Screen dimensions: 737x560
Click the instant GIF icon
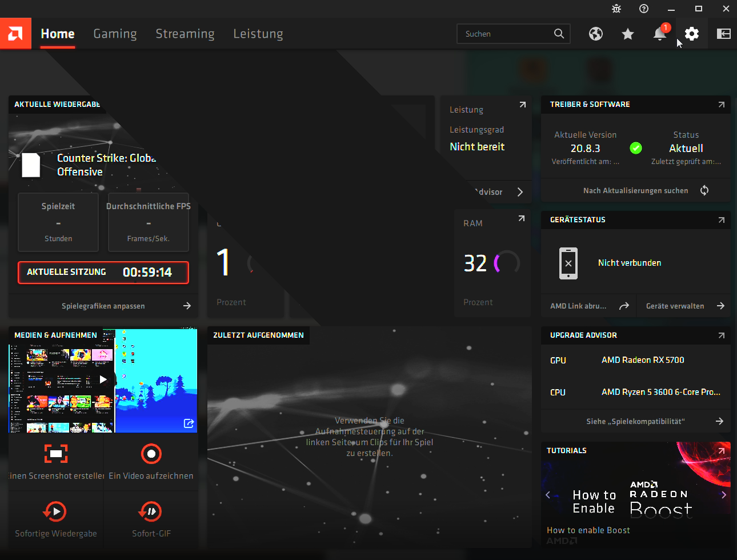point(151,511)
